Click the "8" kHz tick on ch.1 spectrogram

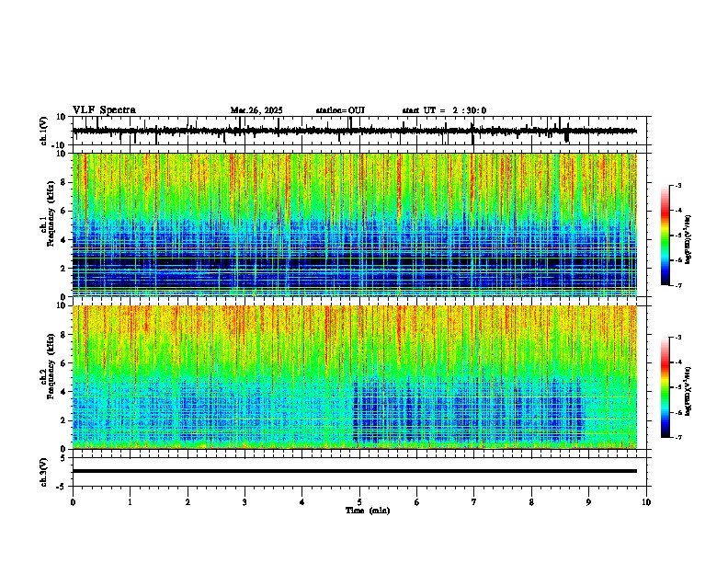tap(63, 182)
